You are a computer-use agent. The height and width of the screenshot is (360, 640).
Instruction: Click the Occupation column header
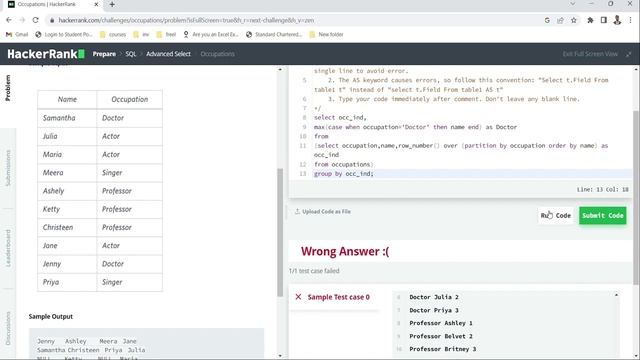130,99
